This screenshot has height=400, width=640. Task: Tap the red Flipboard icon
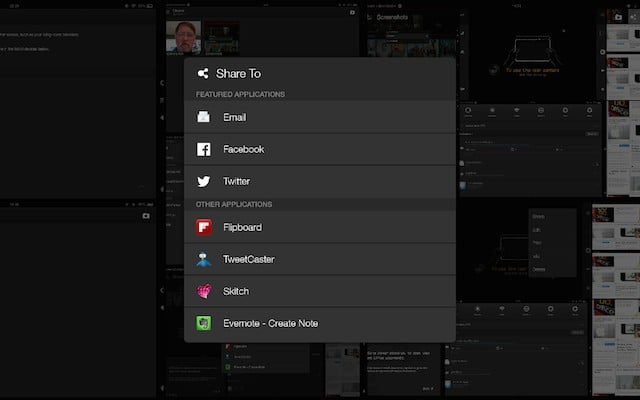pos(204,227)
